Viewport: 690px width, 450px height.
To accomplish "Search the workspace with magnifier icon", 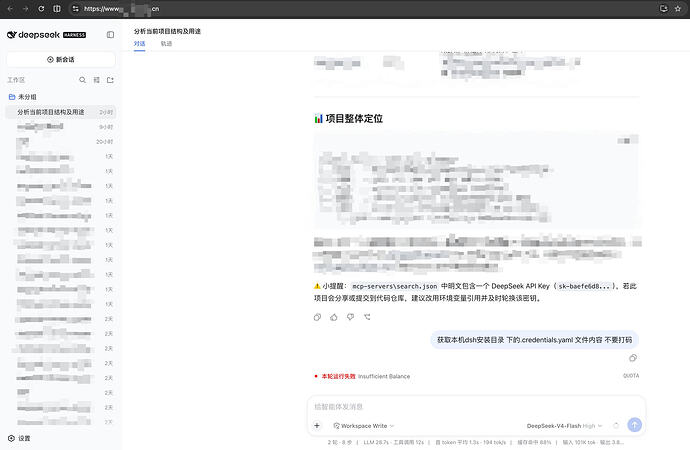I will pos(82,80).
